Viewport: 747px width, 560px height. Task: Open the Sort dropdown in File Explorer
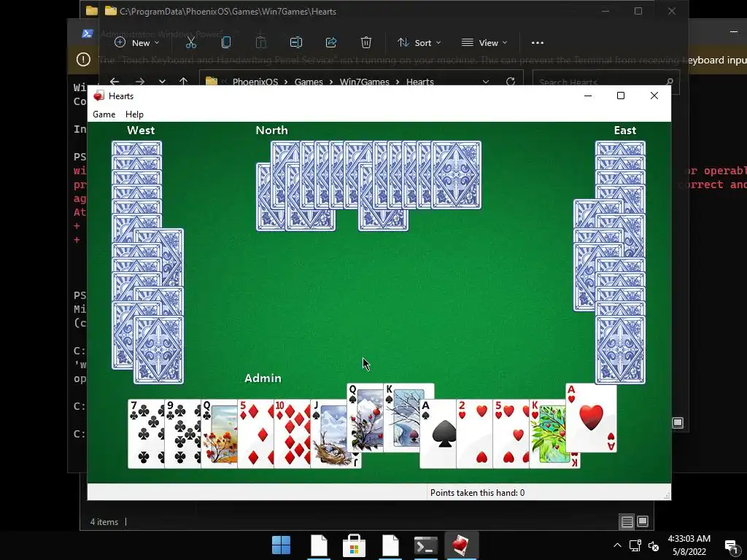(x=419, y=43)
